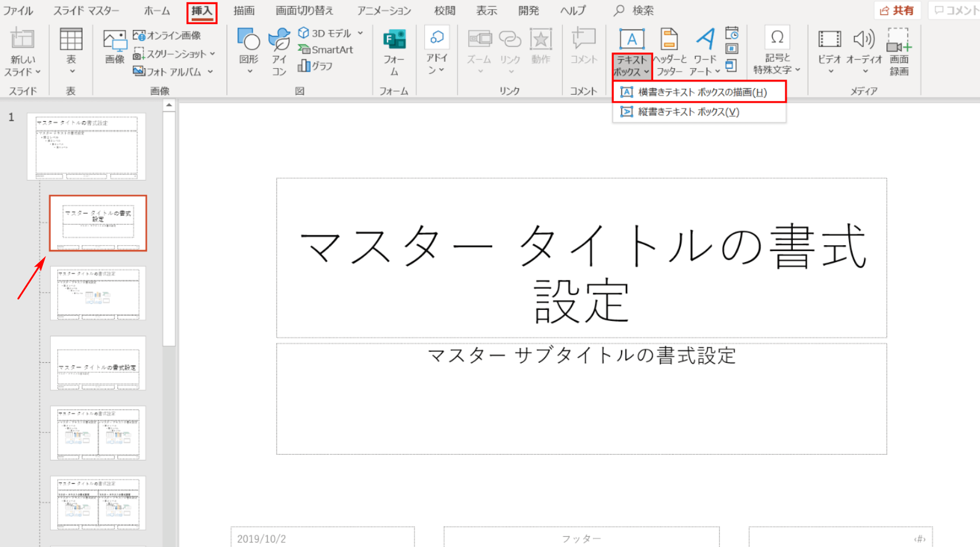Open the Help (ヘルプ) tab

pos(572,10)
